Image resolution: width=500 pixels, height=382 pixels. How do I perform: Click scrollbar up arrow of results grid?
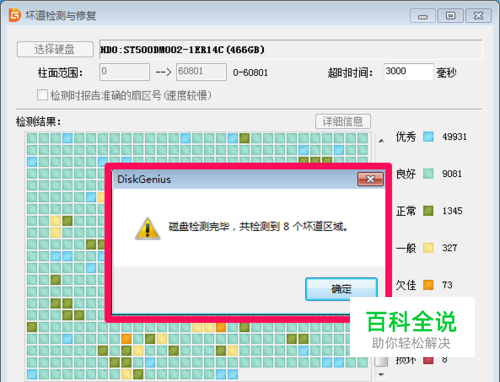381,141
